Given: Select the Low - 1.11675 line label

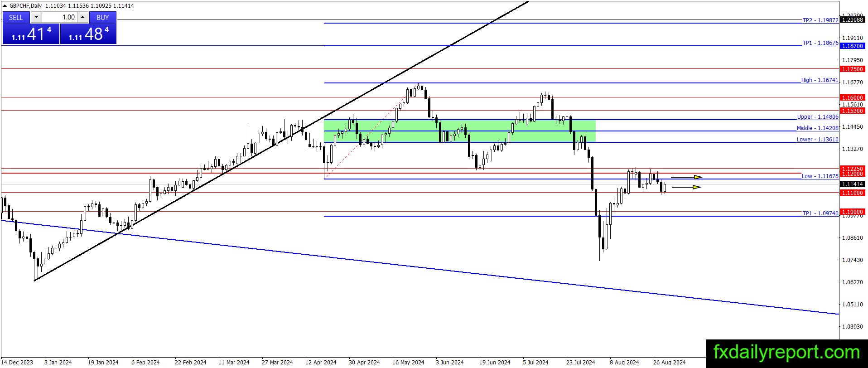Looking at the screenshot, I should (x=820, y=176).
